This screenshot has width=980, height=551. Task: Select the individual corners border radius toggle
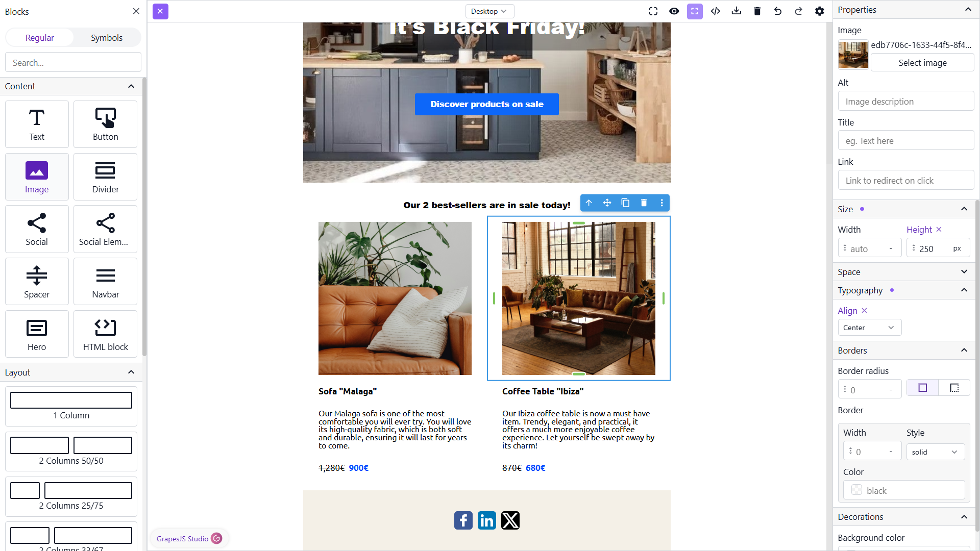point(954,388)
